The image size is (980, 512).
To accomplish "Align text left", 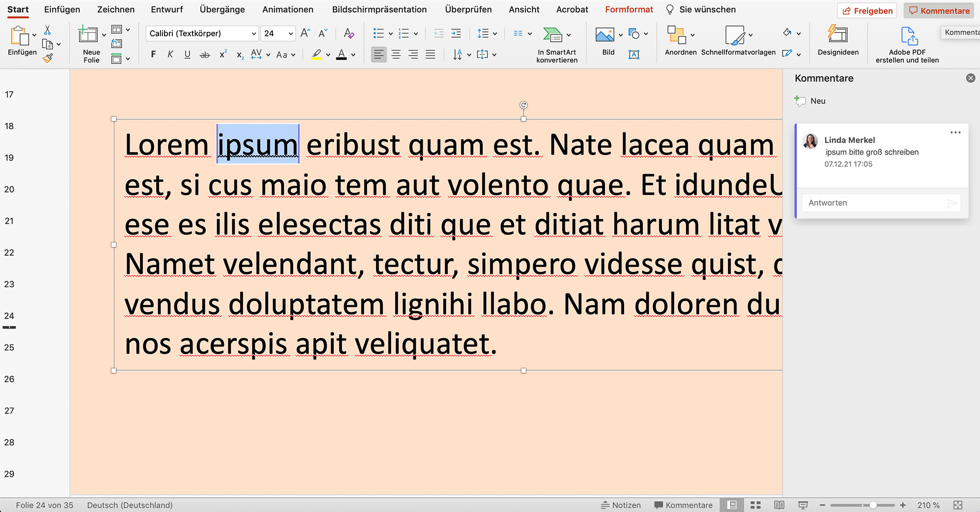I will 379,54.
